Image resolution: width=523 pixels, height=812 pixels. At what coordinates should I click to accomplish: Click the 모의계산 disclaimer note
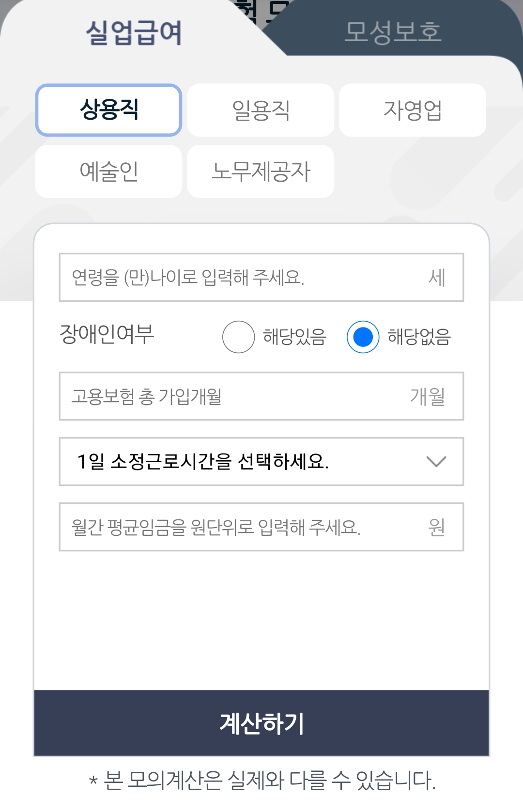tap(262, 781)
